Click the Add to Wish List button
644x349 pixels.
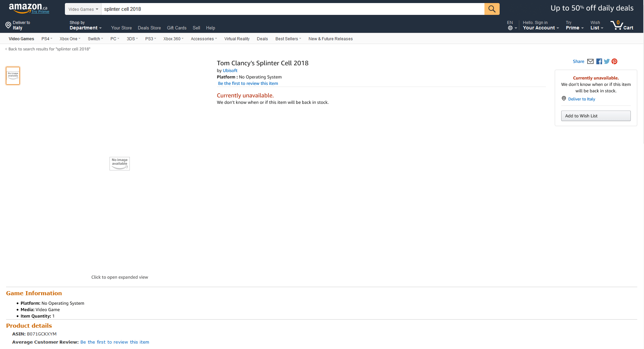click(596, 116)
